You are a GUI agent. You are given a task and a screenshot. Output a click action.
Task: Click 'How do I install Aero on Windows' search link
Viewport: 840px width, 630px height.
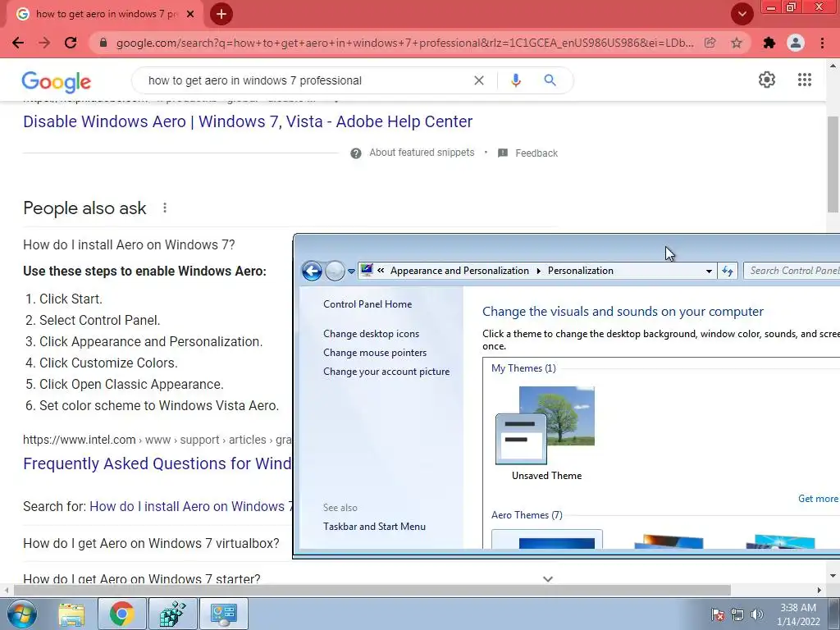coord(190,506)
